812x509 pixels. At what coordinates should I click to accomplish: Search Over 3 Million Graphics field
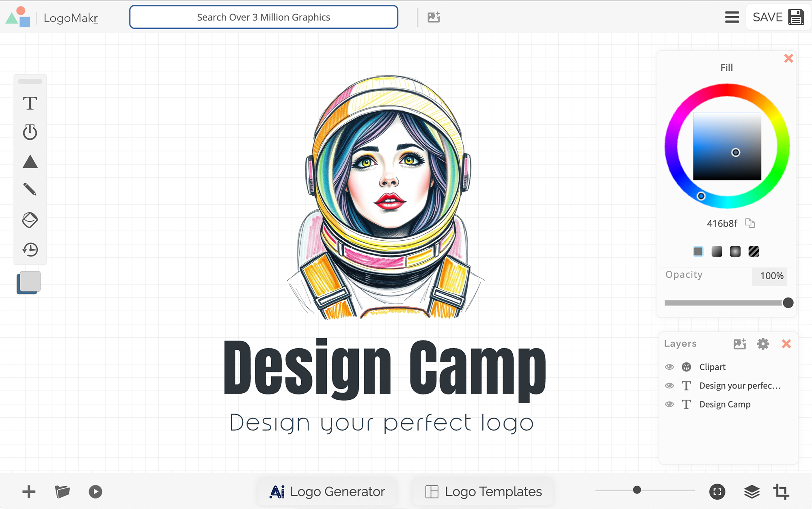tap(263, 16)
